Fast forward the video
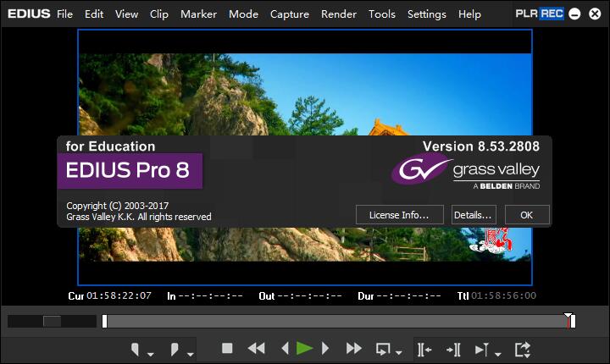The height and width of the screenshot is (364, 610). coord(353,348)
